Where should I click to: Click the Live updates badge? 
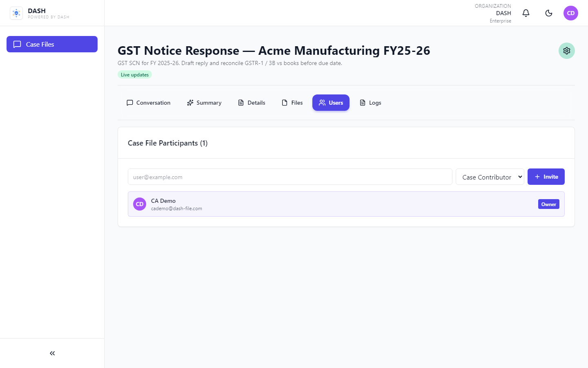pyautogui.click(x=135, y=74)
